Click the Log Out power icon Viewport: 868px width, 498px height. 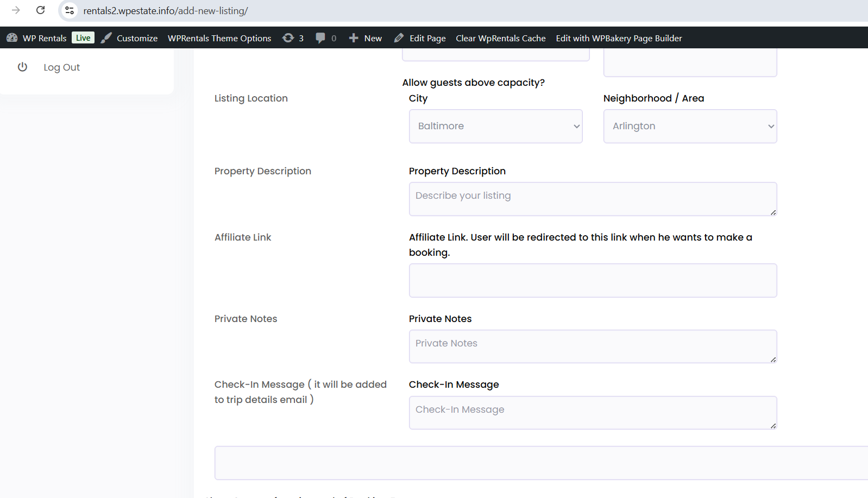22,67
